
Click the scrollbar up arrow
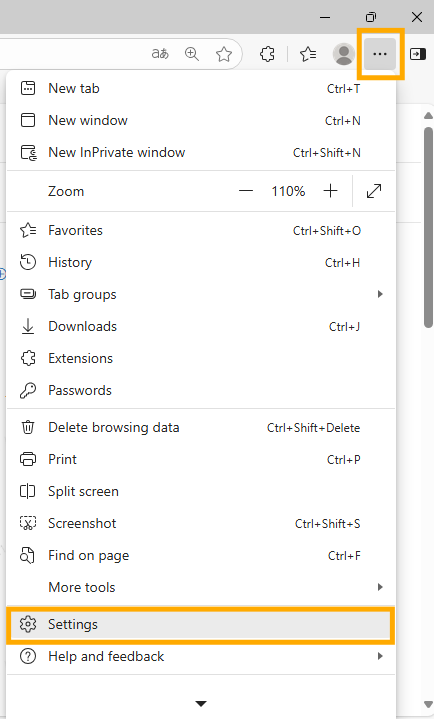tap(428, 116)
